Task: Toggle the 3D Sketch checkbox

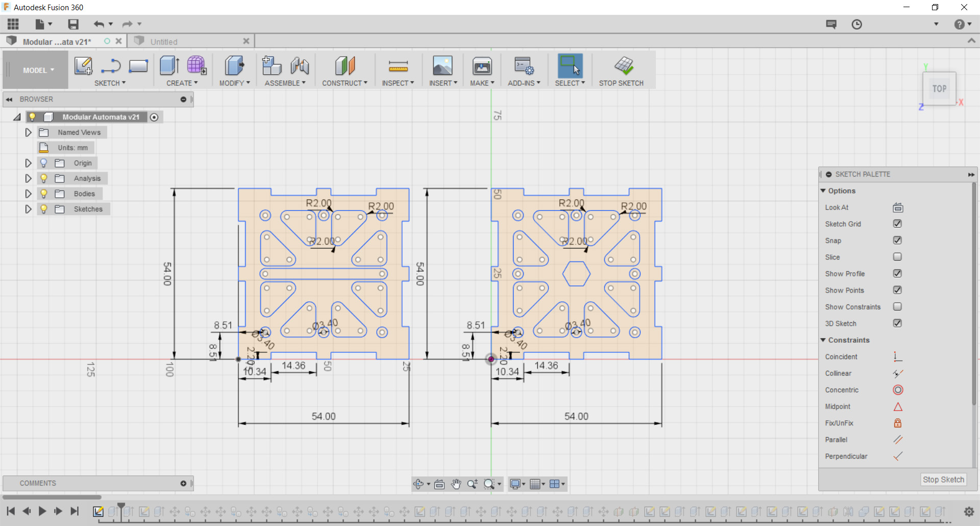Action: point(897,323)
